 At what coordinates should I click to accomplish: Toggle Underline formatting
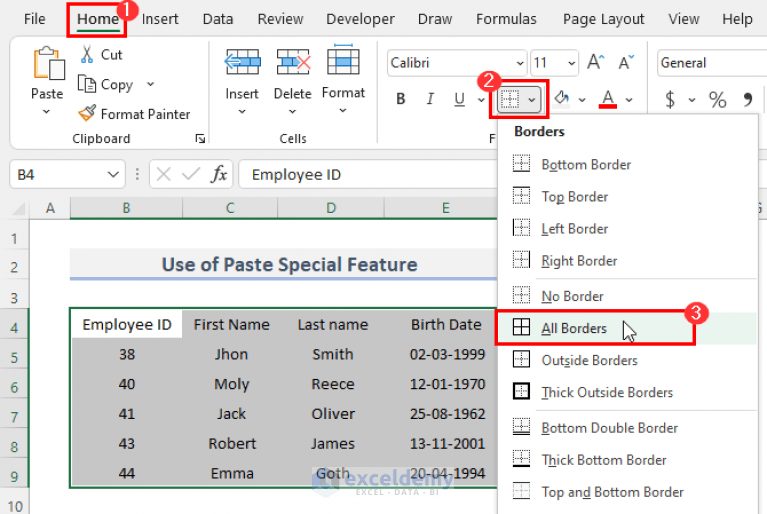pyautogui.click(x=459, y=99)
